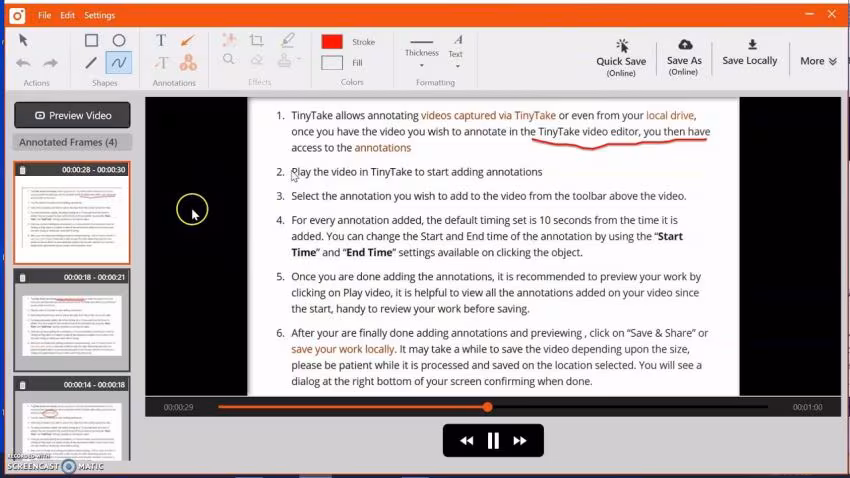Screen dimensions: 850x478
Task: Pick the white Fill color swatch
Action: (332, 63)
